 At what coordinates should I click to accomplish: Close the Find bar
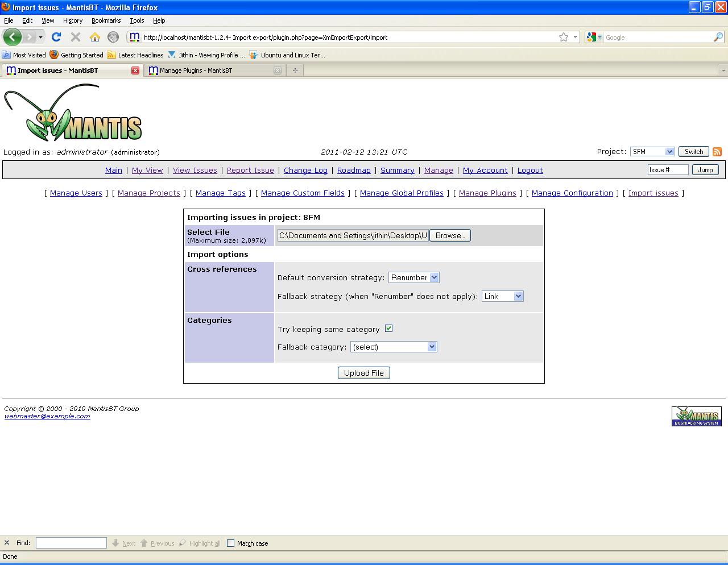tap(7, 543)
